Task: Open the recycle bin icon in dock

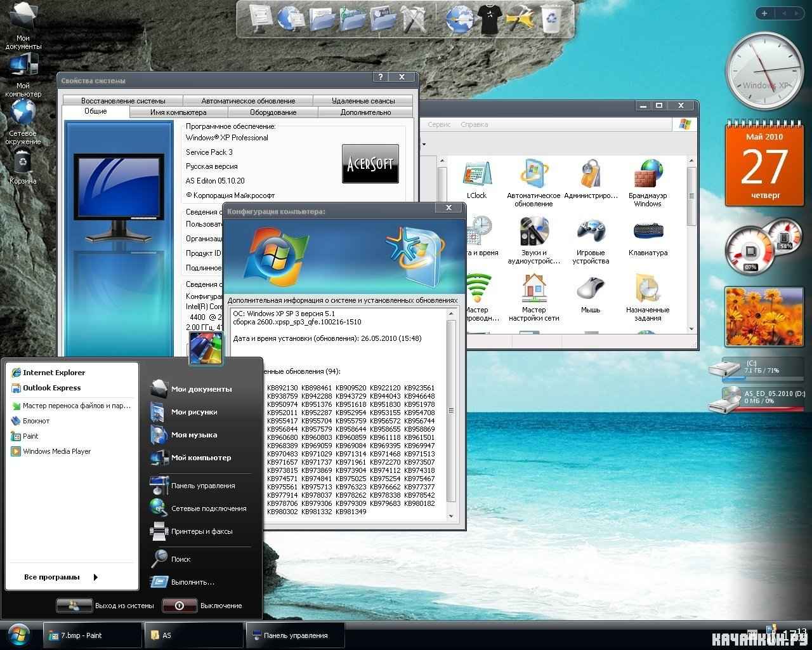Action: [552, 18]
